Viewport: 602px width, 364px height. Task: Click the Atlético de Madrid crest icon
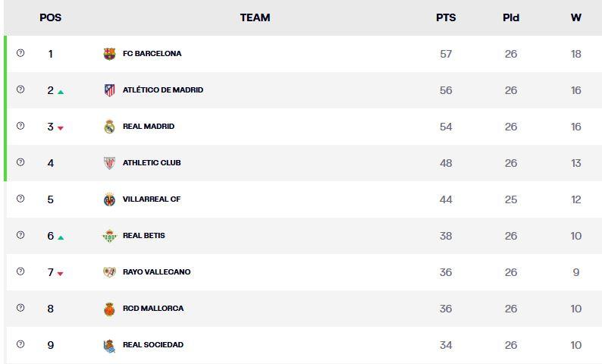pos(109,90)
